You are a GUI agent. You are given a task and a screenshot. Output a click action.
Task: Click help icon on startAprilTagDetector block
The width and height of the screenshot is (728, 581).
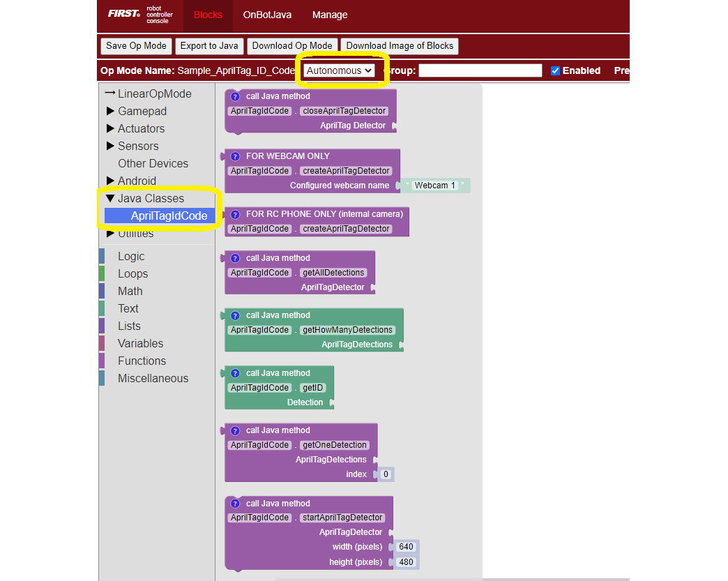pos(235,504)
